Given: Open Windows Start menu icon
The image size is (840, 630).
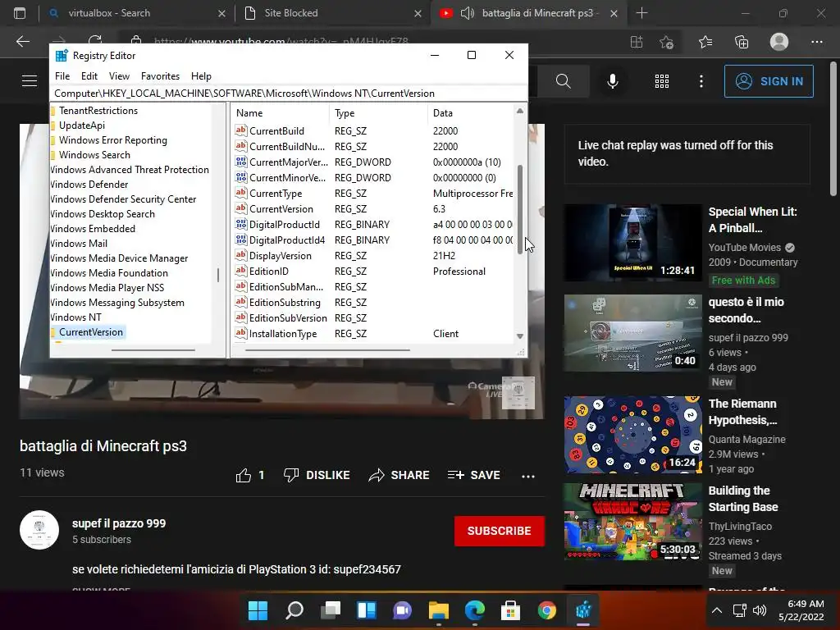Looking at the screenshot, I should click(x=258, y=610).
